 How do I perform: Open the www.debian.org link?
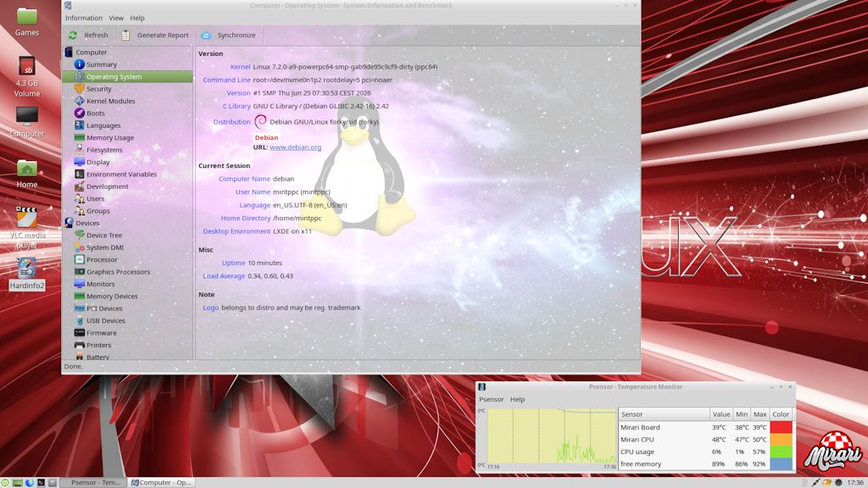point(295,147)
